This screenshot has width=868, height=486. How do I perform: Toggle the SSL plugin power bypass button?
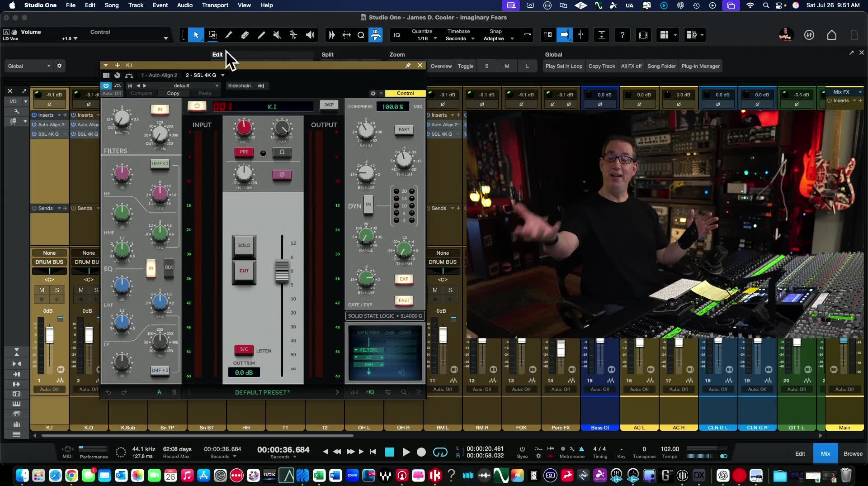197,106
